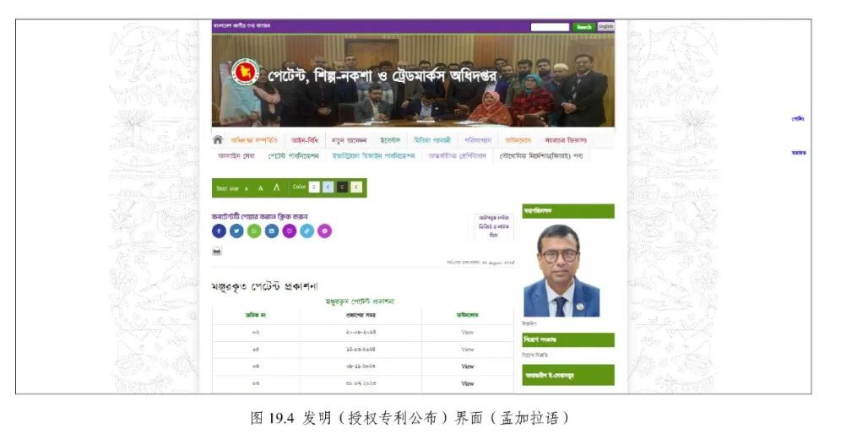Share via the Messenger icon
The width and height of the screenshot is (868, 445).
(x=324, y=231)
